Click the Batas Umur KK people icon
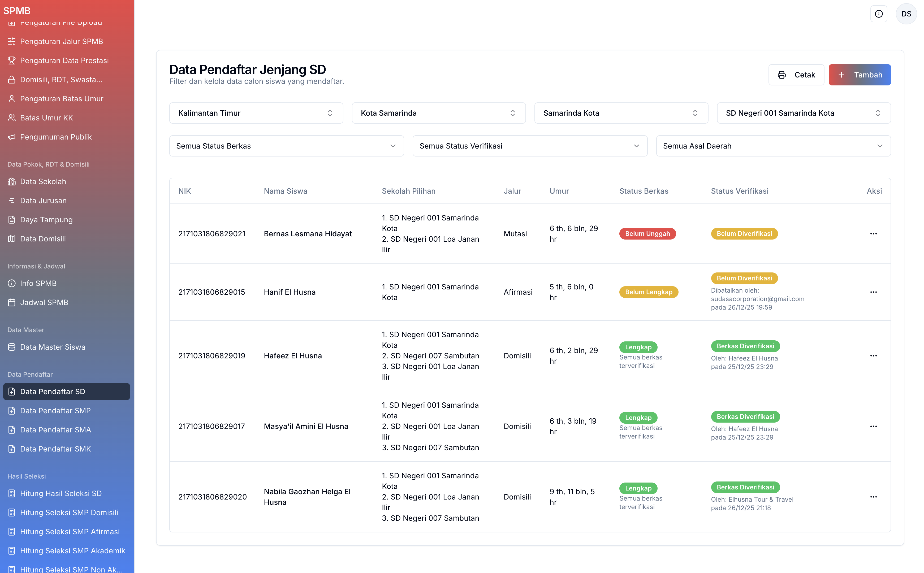Viewport: 924px width, 573px height. point(11,118)
